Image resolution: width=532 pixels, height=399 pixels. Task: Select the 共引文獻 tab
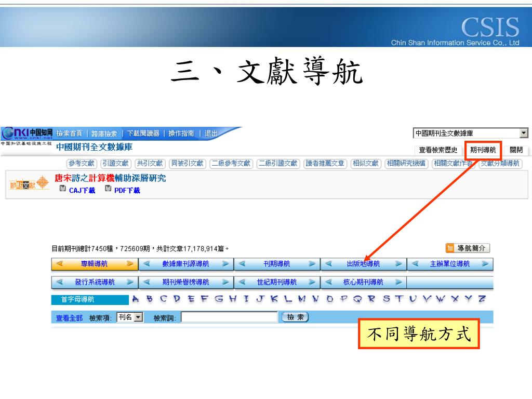150,164
